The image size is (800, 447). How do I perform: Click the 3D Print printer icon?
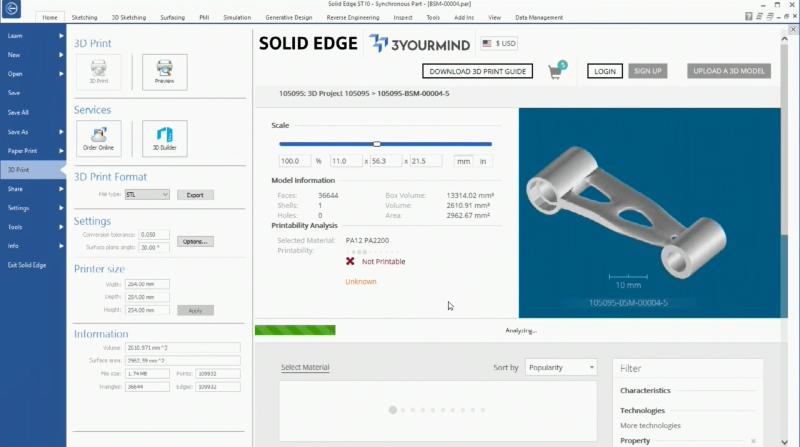98,72
